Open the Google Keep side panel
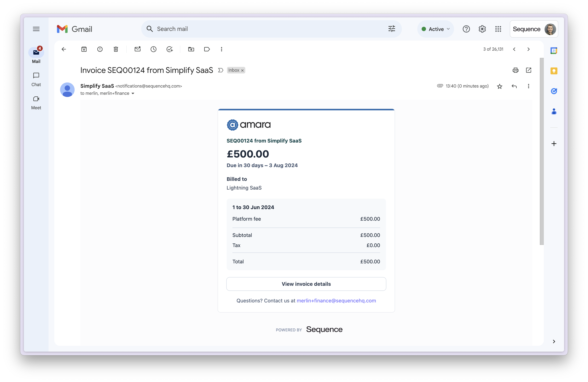The height and width of the screenshot is (382, 588). (554, 71)
